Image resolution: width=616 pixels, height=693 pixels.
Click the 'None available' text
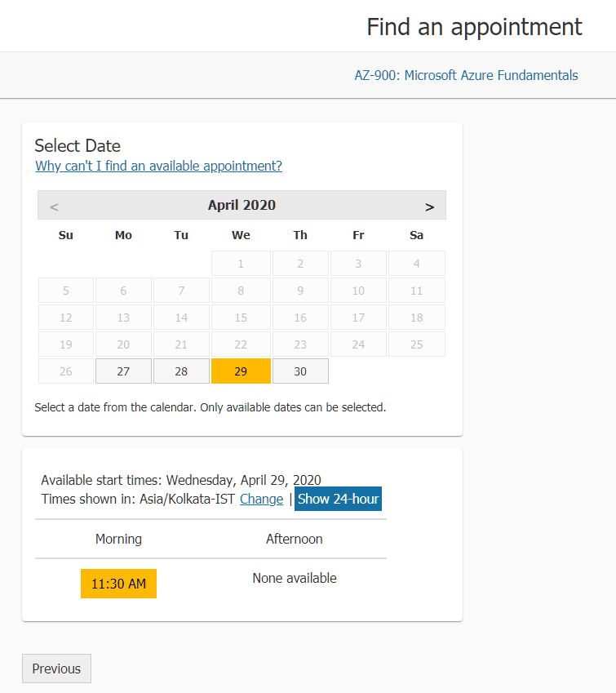(295, 578)
